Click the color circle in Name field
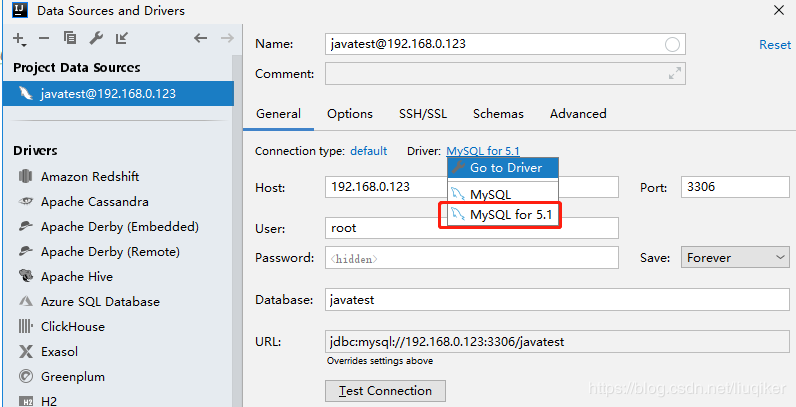796x407 pixels. pos(672,45)
